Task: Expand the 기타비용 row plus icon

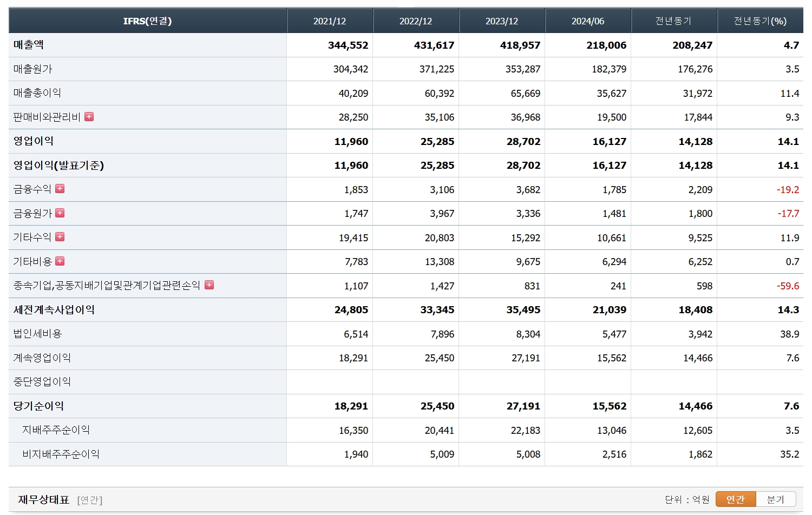Action: (60, 261)
